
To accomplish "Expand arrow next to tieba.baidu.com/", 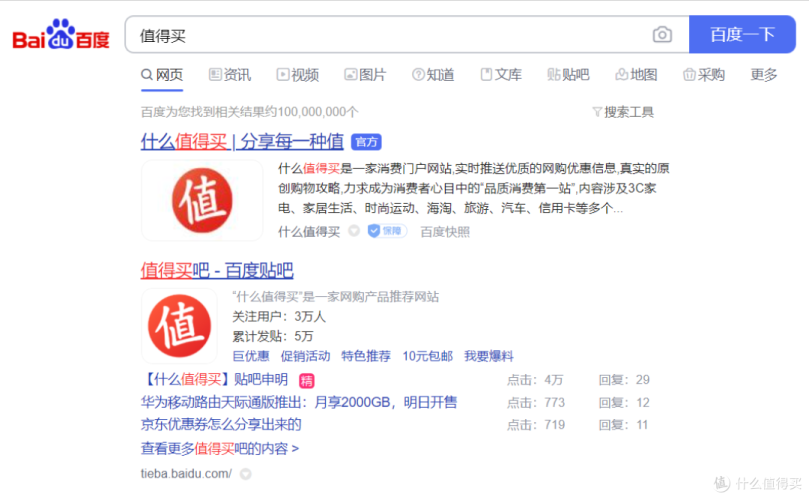I will click(246, 474).
